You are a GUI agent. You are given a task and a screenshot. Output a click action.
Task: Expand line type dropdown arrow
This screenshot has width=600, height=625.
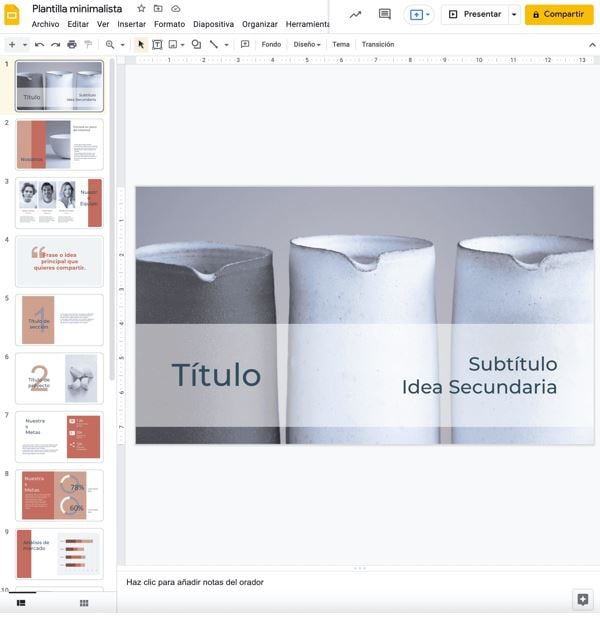coord(226,45)
